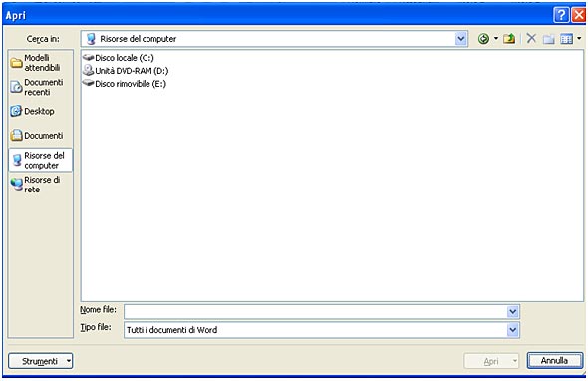Open the Views menu icon

pos(570,39)
